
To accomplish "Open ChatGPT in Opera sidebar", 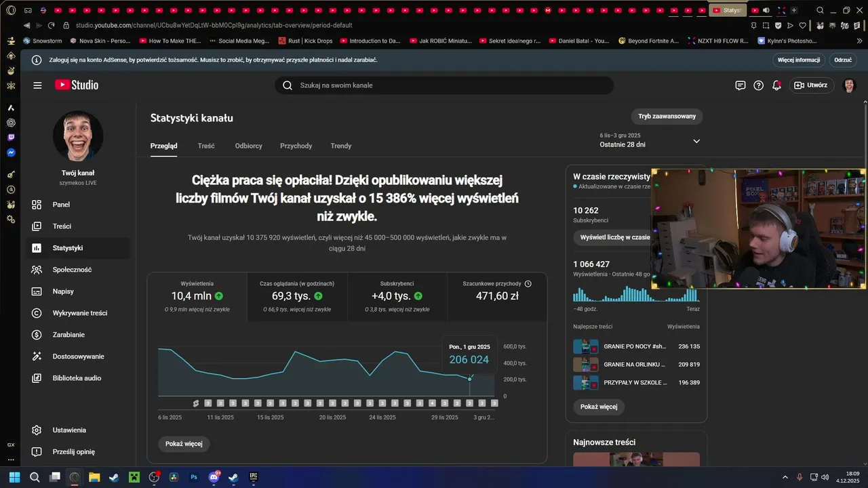I will (x=11, y=123).
